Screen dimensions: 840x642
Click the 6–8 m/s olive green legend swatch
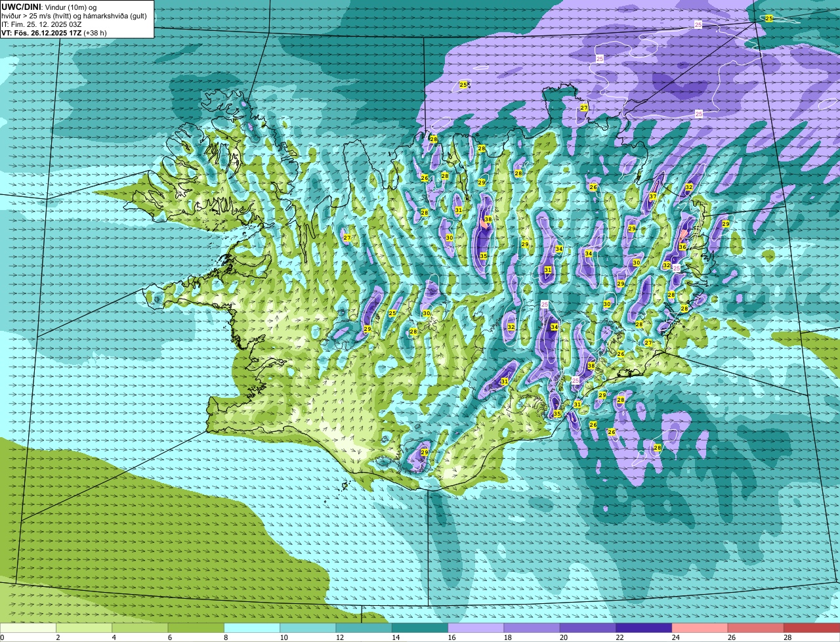[196, 628]
